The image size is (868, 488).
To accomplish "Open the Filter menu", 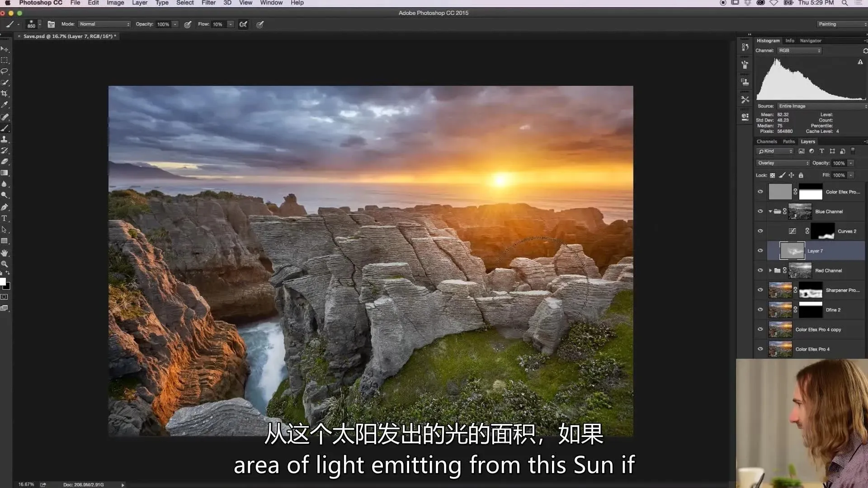I will point(208,3).
